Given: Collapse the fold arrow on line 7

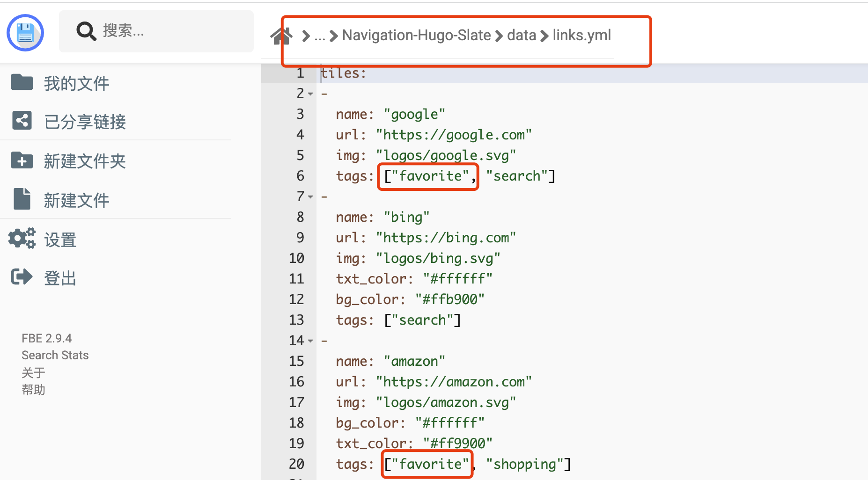Looking at the screenshot, I should point(310,197).
